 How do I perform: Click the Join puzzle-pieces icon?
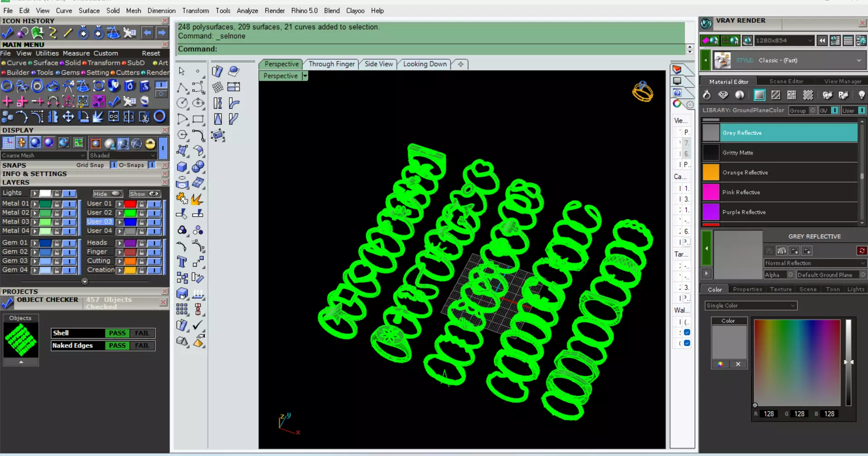(182, 198)
